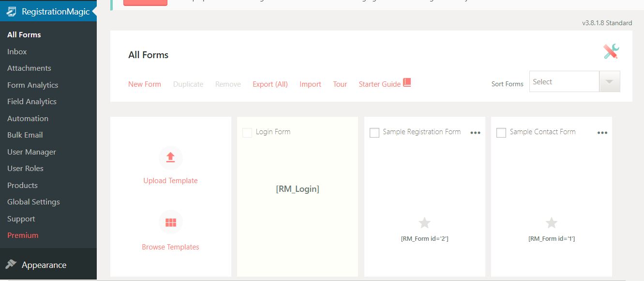Click the Browse Templates grid icon
This screenshot has height=281, width=644.
(x=170, y=222)
